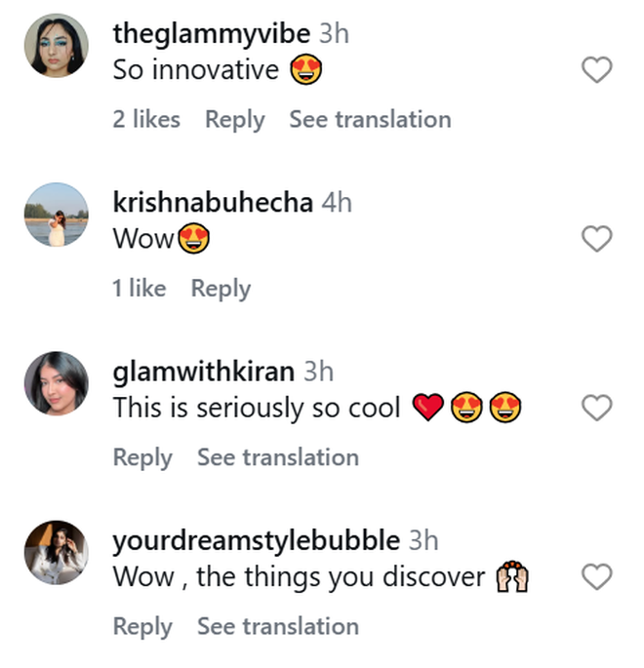Reply to "This is seriously so cool"
The image size is (644, 668).
pos(142,457)
